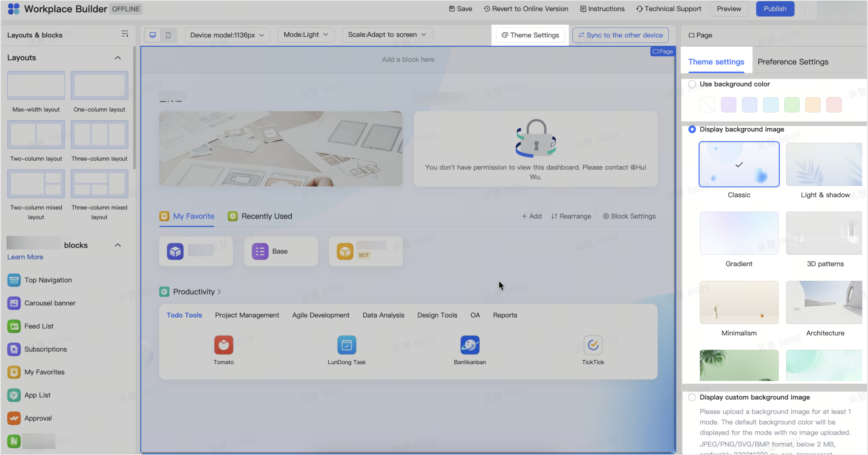Click the Carousel banner block icon
Viewport: 868px width, 455px height.
14,303
